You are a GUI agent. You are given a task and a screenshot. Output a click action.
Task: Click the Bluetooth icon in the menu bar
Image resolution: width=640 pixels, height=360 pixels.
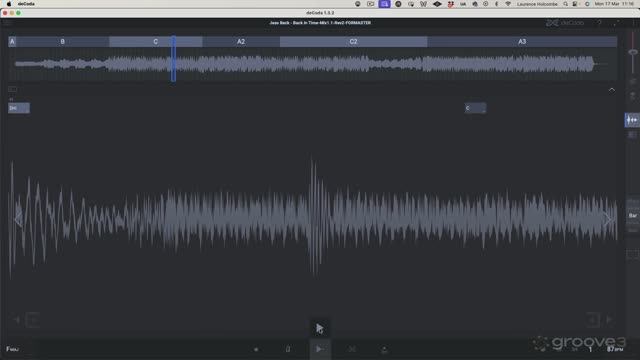click(x=496, y=4)
